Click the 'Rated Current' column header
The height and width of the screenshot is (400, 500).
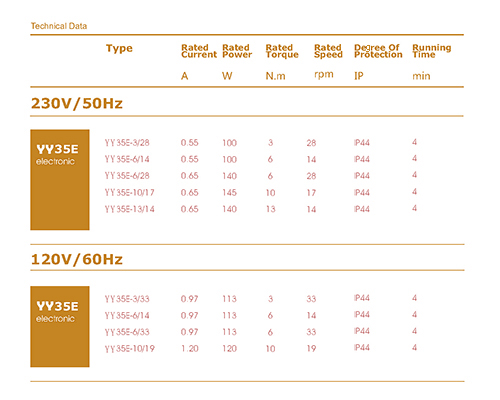click(x=199, y=51)
